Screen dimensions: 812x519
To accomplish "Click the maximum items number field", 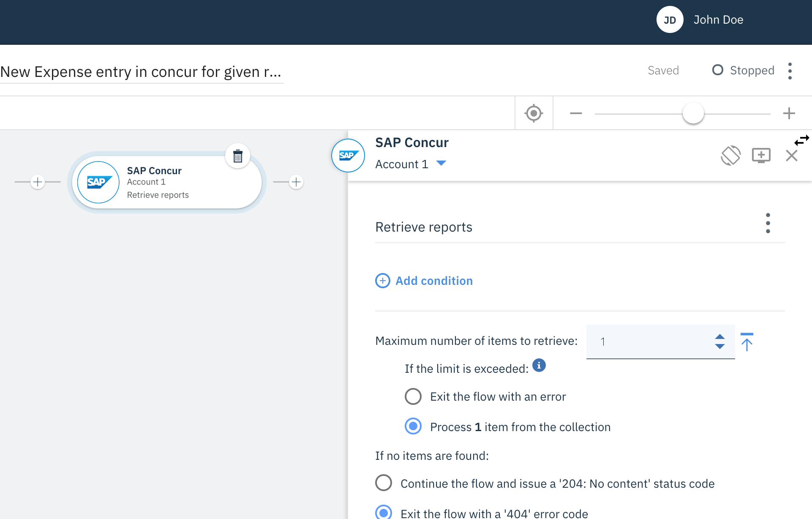I will coord(660,341).
